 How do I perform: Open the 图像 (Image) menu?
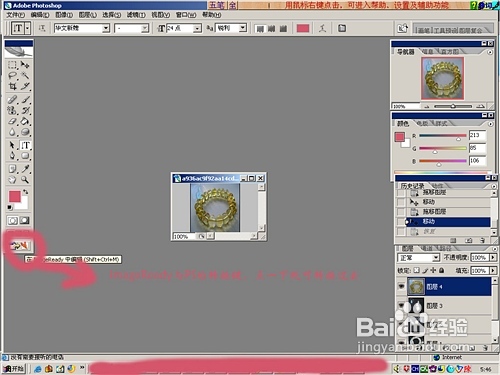[x=64, y=15]
